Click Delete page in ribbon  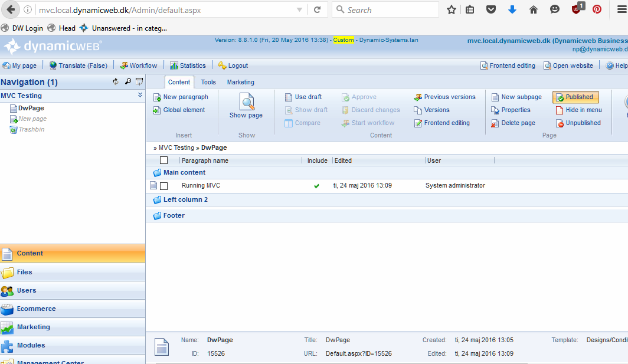(518, 123)
